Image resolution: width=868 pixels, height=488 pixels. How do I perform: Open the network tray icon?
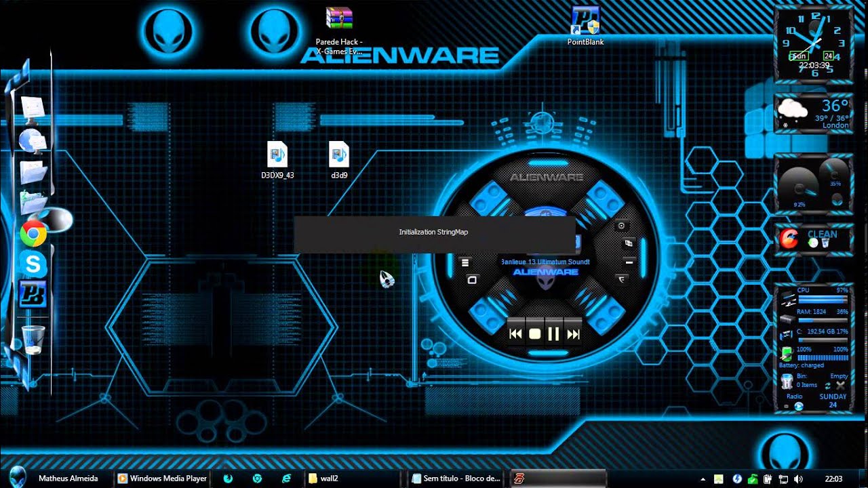point(783,479)
